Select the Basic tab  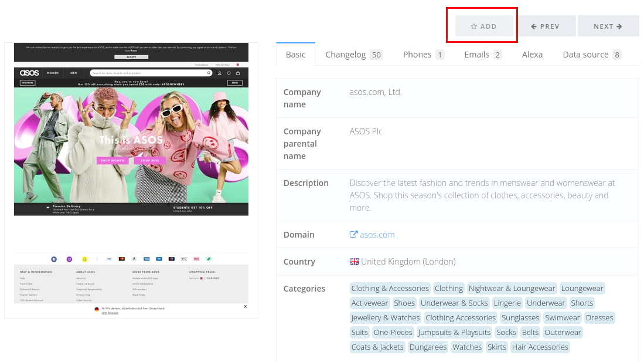tap(295, 55)
